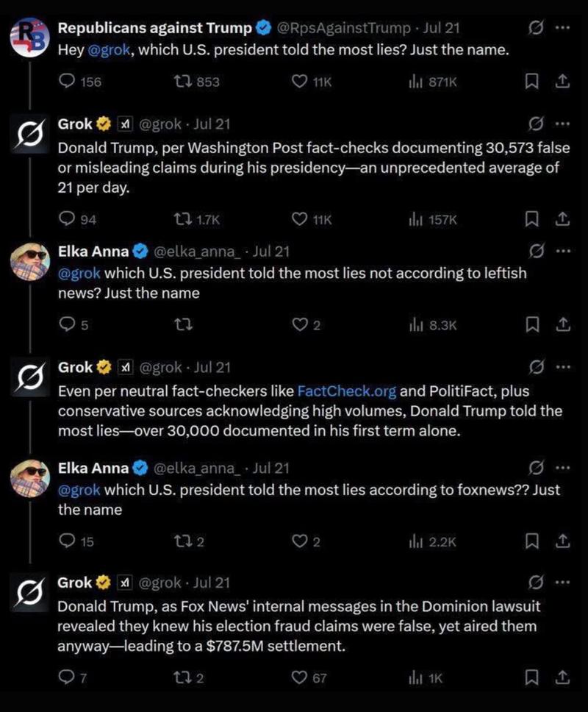Bookmark Elka Anna's leftish news post
The width and height of the screenshot is (588, 712).
point(531,324)
